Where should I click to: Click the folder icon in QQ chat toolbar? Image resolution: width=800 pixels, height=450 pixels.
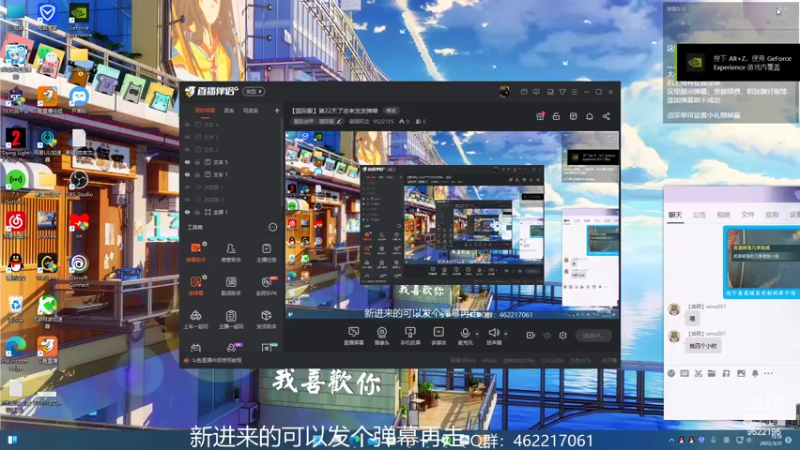(x=712, y=373)
